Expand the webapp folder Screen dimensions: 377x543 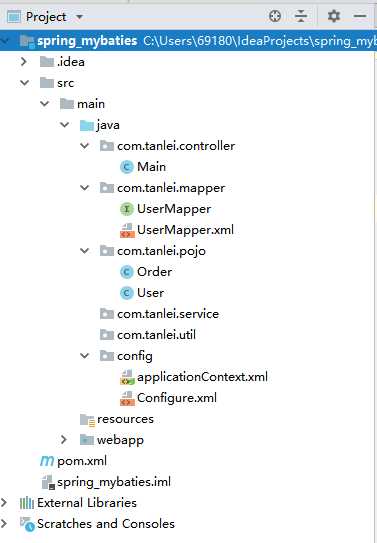(64, 439)
